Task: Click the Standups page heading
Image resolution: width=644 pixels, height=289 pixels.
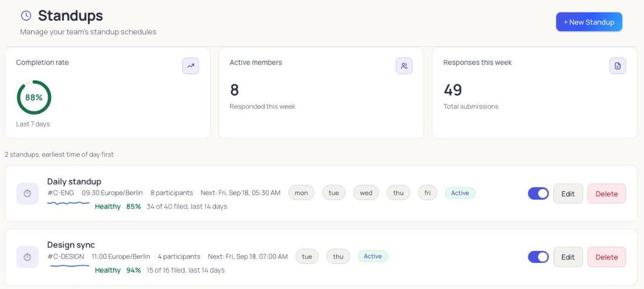Action: (70, 16)
